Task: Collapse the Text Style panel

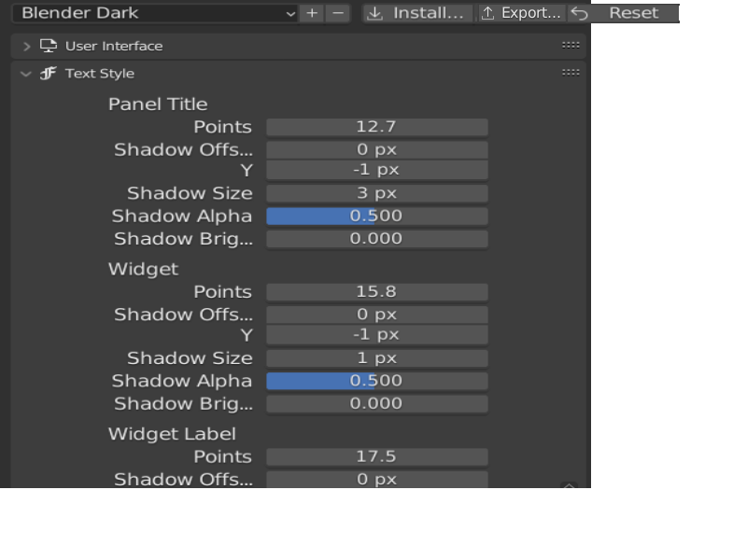Action: pos(26,74)
